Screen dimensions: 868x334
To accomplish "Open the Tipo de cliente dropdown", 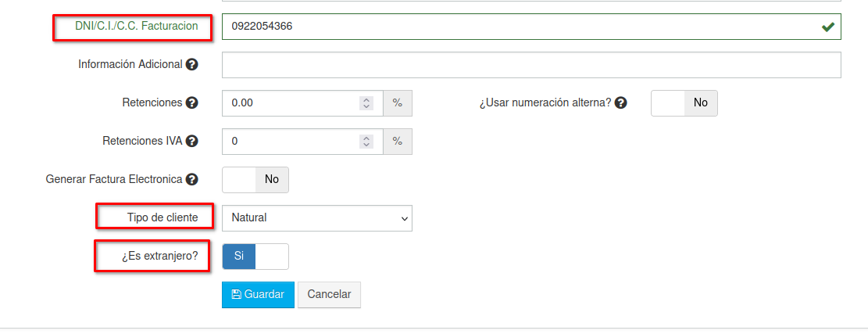I will [x=316, y=218].
